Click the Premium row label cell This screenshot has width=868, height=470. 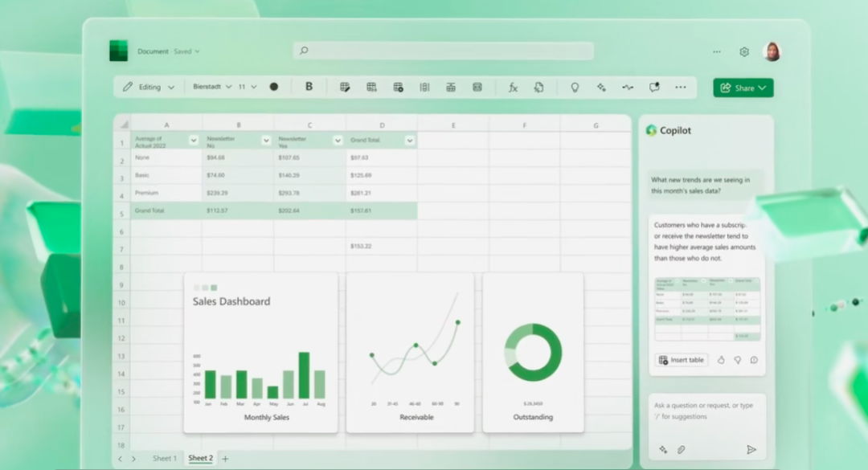pos(166,193)
